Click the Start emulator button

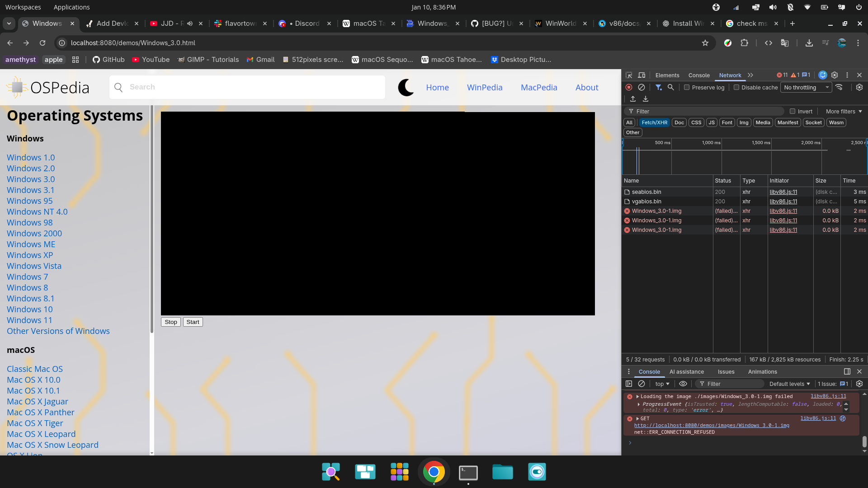193,322
